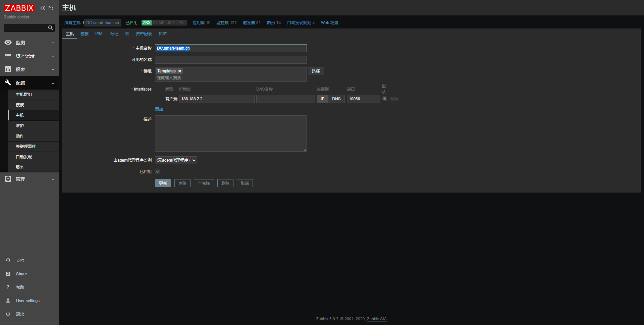Focus the 描述 text area
This screenshot has width=644, height=325.
pyautogui.click(x=231, y=133)
